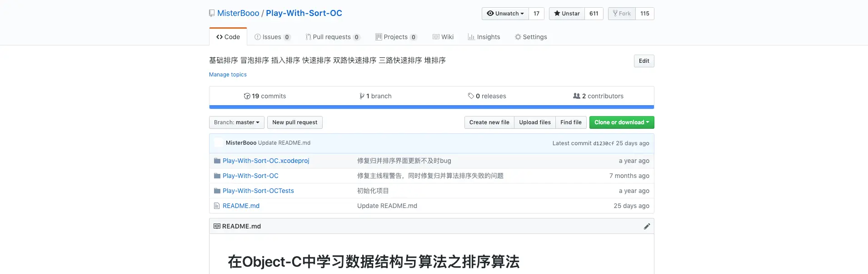The width and height of the screenshot is (868, 274).
Task: View the 1 branch link
Action: click(x=375, y=96)
